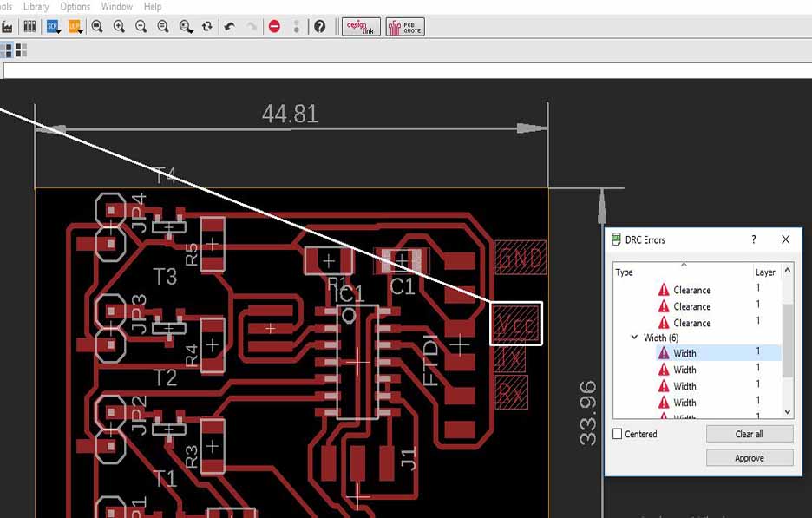The width and height of the screenshot is (812, 518).
Task: Click the redraw refresh arrows icon
Action: tap(207, 26)
